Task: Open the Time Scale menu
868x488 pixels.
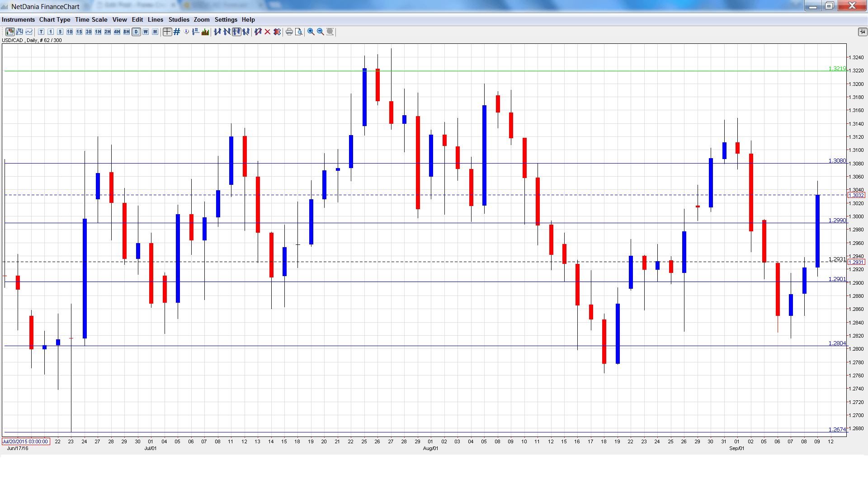Action: [x=91, y=19]
